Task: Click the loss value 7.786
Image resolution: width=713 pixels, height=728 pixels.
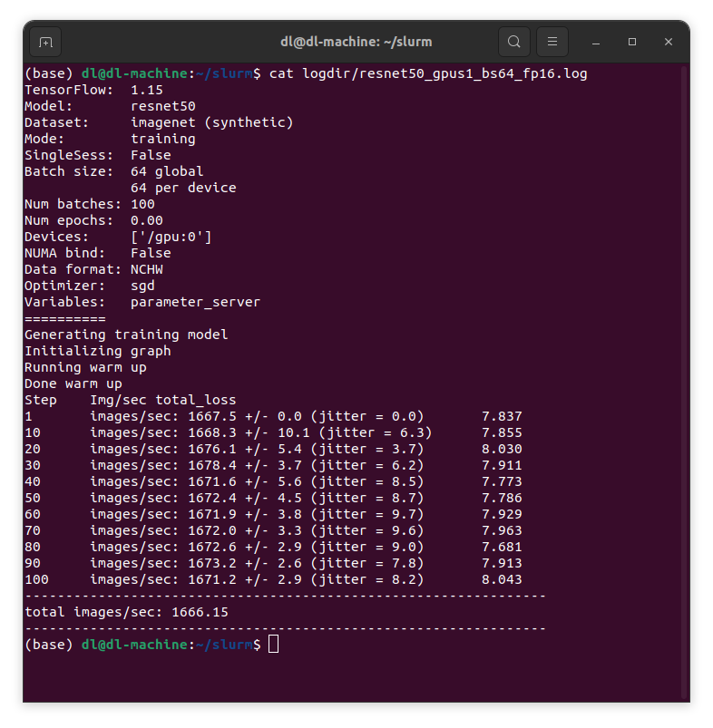Action: click(x=503, y=498)
